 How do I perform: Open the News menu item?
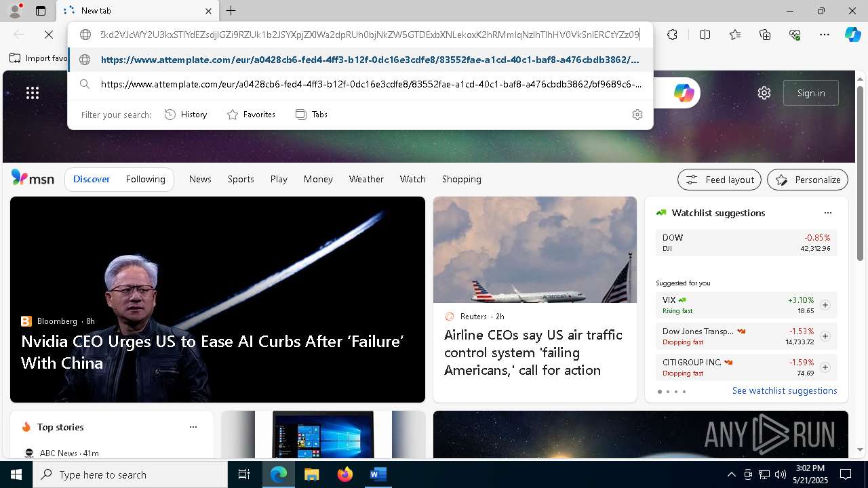click(200, 179)
